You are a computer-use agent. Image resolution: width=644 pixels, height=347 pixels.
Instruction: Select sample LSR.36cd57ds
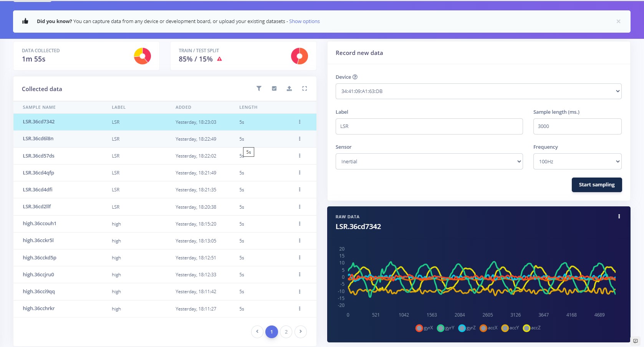[165, 156]
